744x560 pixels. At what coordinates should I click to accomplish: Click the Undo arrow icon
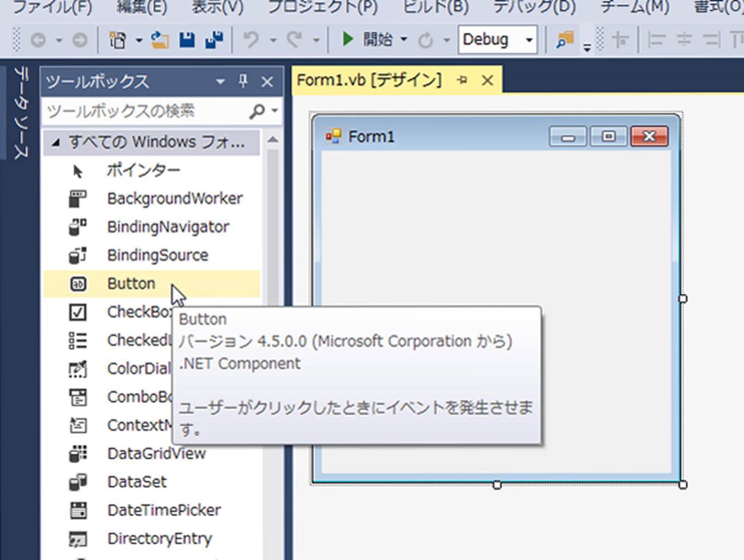tap(251, 40)
